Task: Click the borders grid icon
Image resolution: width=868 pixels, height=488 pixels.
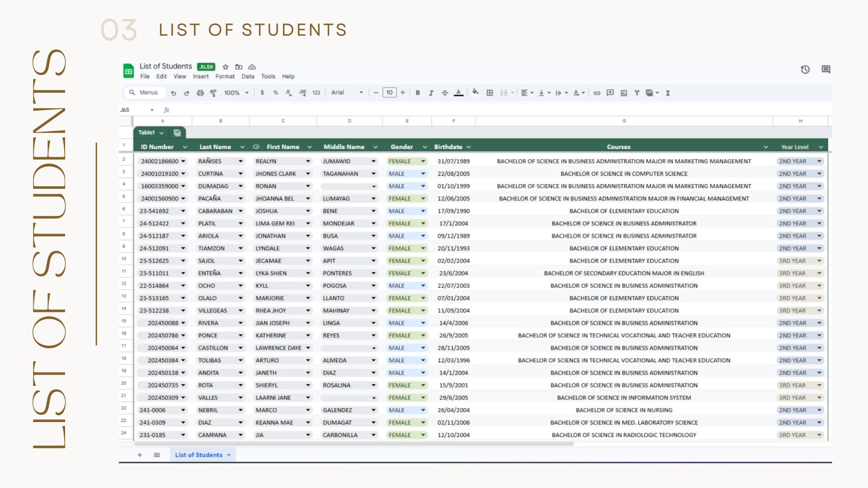Action: pos(490,93)
